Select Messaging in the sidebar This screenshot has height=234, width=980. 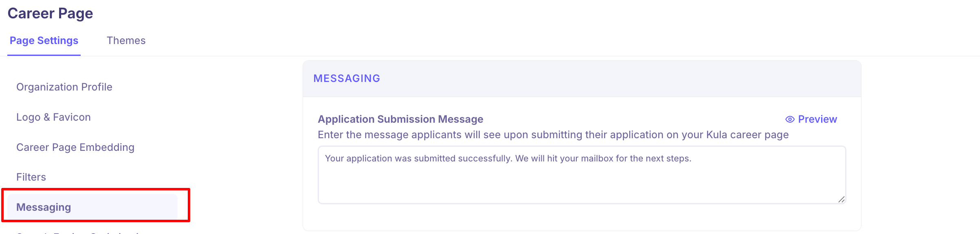[44, 208]
